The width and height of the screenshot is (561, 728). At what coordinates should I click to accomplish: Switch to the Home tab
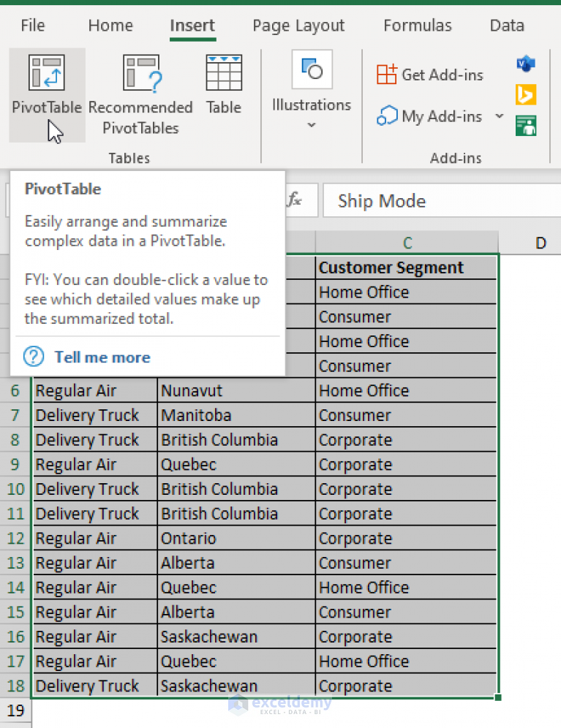(x=110, y=25)
